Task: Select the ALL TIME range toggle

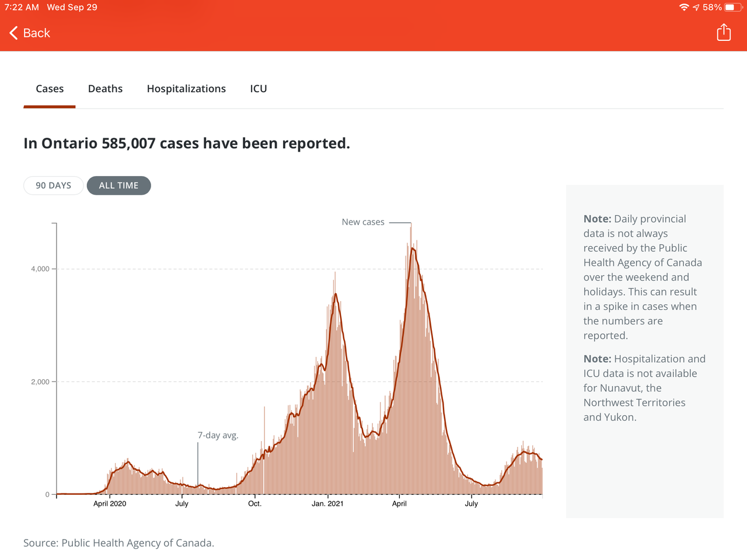Action: coord(119,185)
